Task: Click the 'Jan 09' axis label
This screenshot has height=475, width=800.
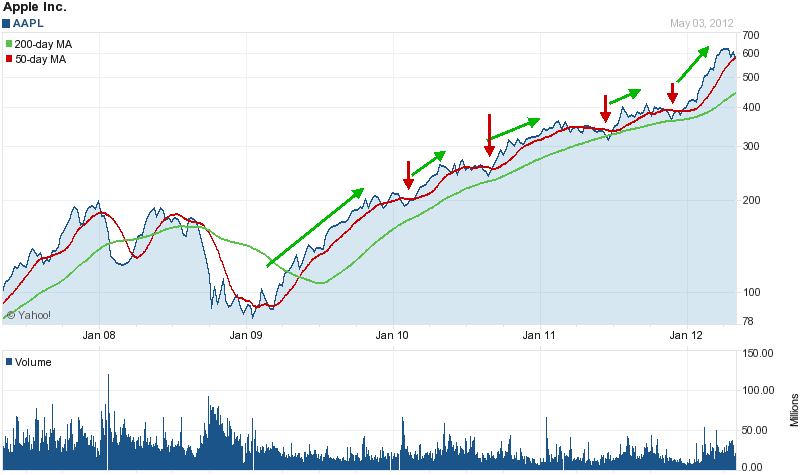Action: pyautogui.click(x=246, y=335)
